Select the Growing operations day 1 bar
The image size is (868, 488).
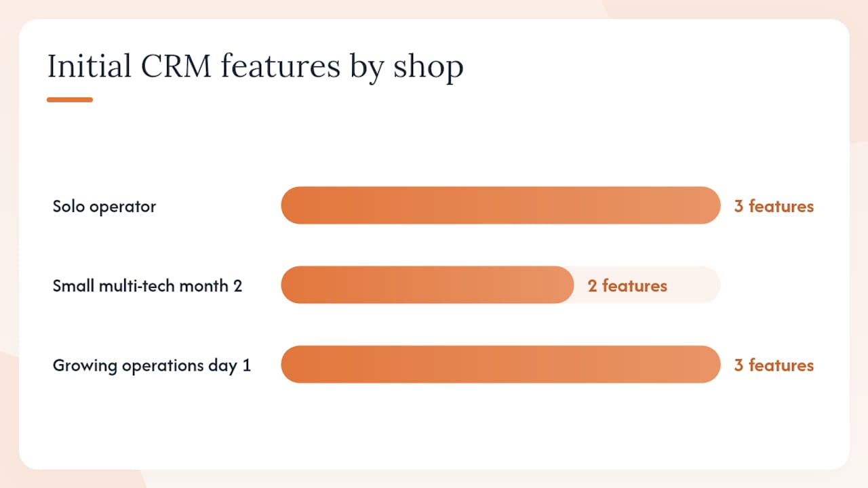(x=500, y=365)
